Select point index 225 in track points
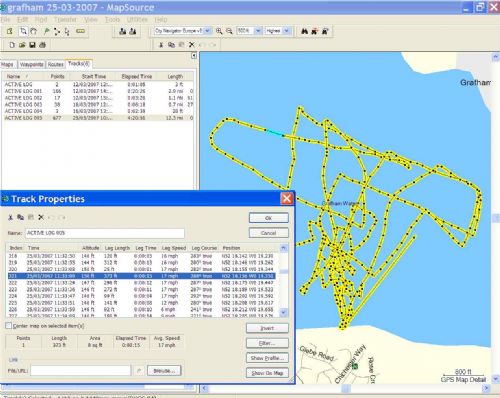This screenshot has width=500, height=398. 142,303
